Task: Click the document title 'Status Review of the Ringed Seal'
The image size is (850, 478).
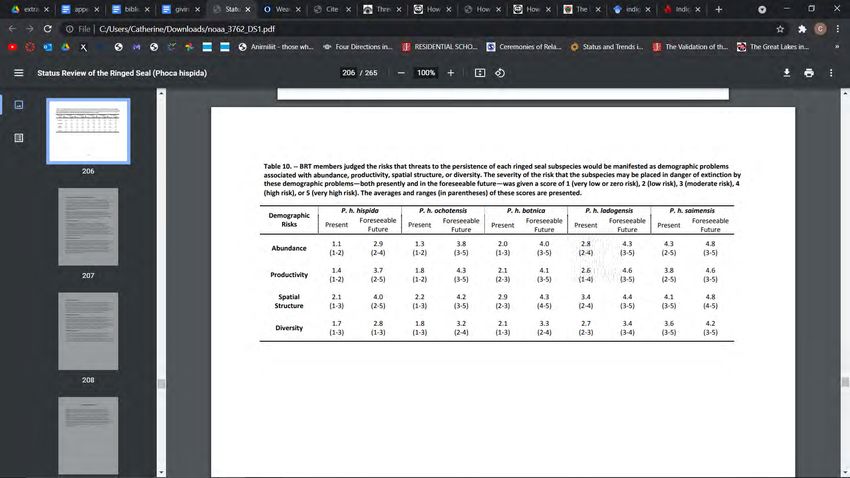Action: pyautogui.click(x=122, y=73)
